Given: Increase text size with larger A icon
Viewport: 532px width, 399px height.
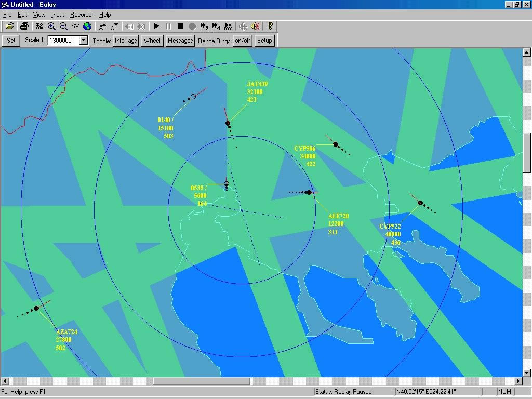Looking at the screenshot, I should pos(102,26).
